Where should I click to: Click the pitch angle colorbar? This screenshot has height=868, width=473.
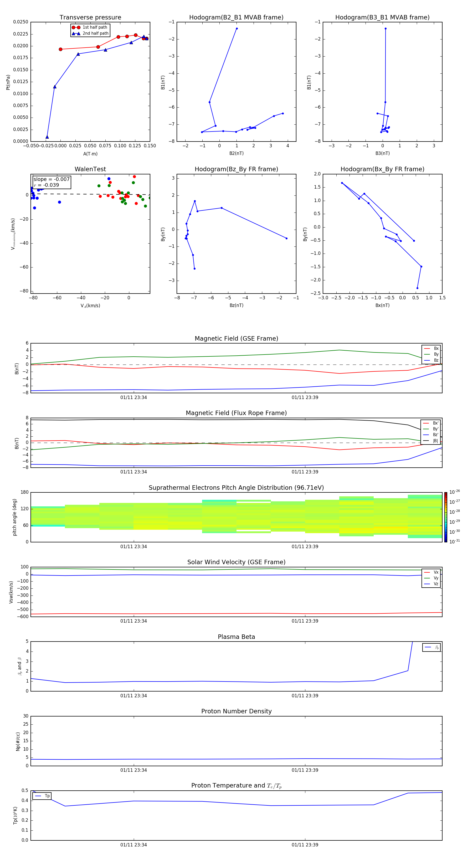(446, 517)
